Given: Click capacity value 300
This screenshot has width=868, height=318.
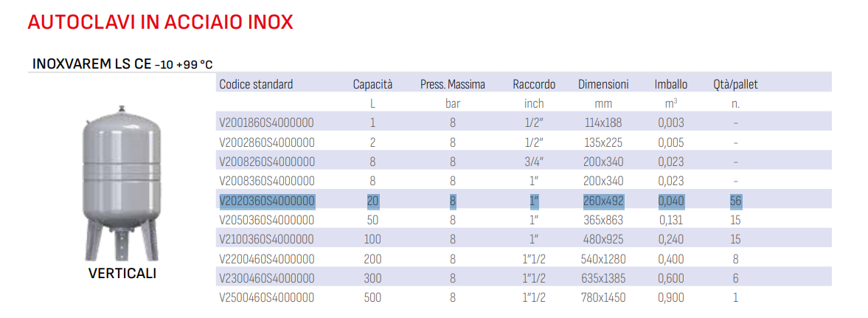Looking at the screenshot, I should 372,278.
